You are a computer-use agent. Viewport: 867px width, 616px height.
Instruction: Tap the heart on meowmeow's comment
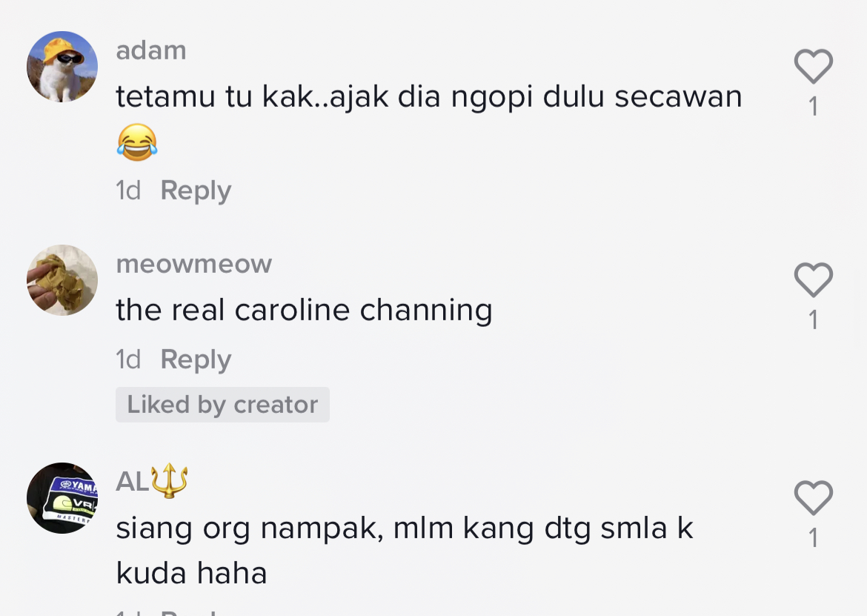(813, 280)
